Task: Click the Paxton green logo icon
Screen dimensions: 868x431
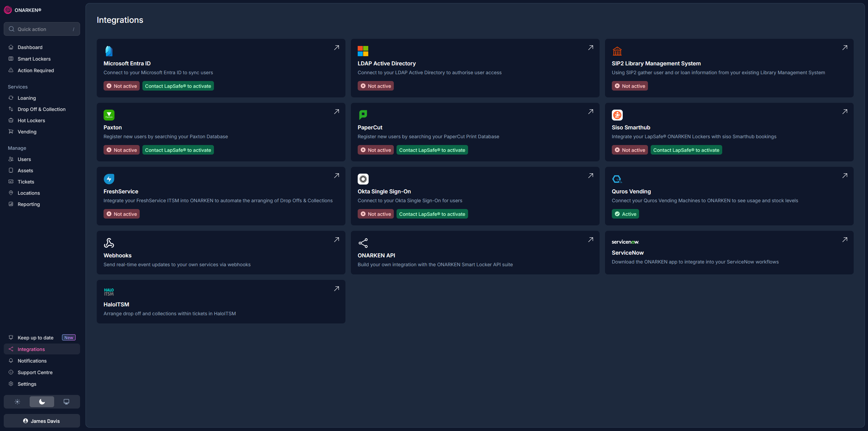Action: click(x=109, y=115)
